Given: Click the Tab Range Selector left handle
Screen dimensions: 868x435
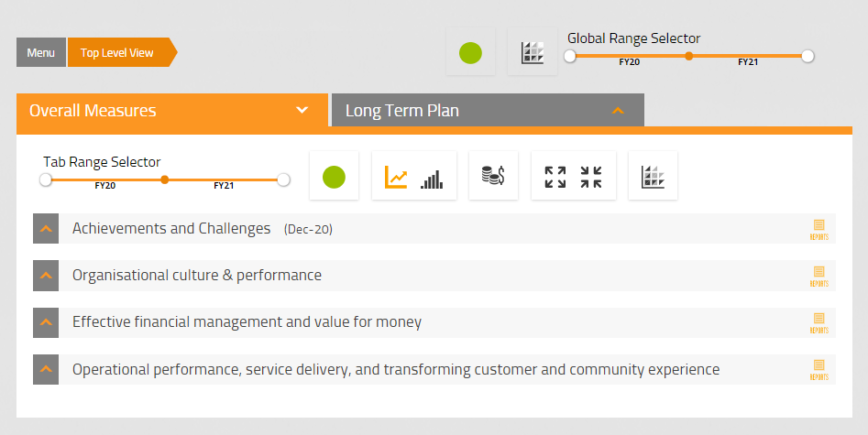Looking at the screenshot, I should [x=46, y=179].
